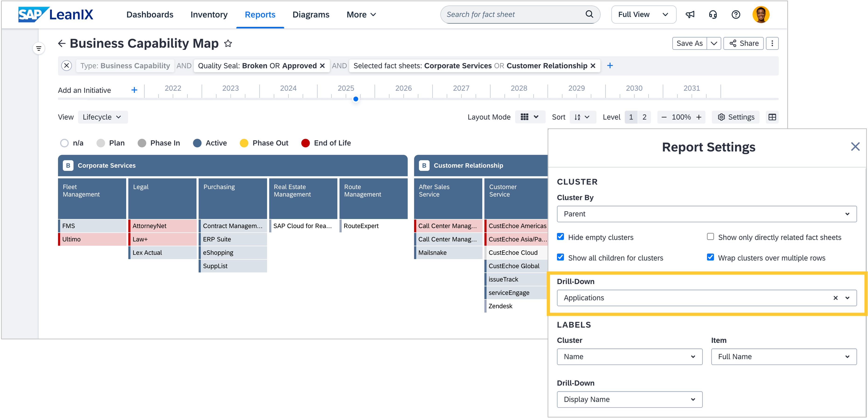The width and height of the screenshot is (868, 418).
Task: Enable Show only directly related fact sheets
Action: point(710,237)
